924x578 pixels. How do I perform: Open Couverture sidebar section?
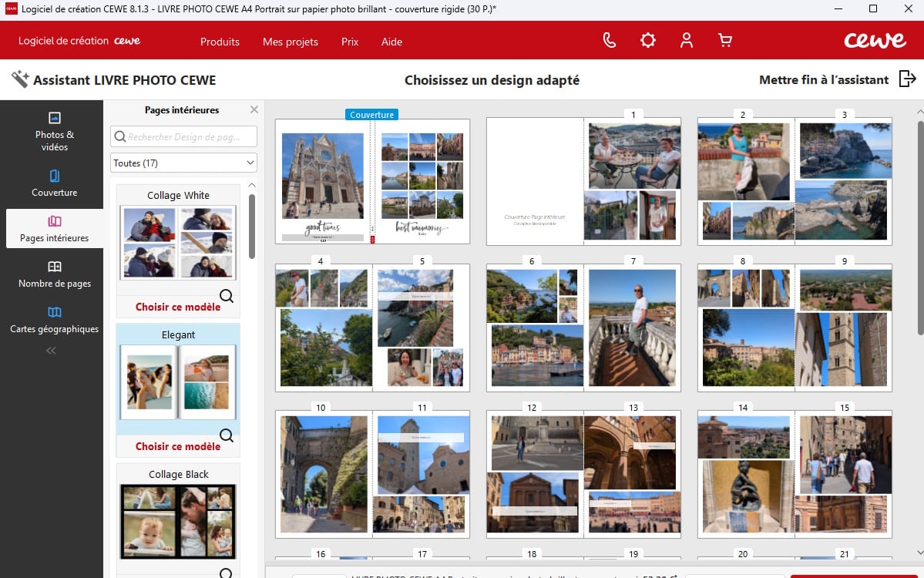(x=54, y=183)
